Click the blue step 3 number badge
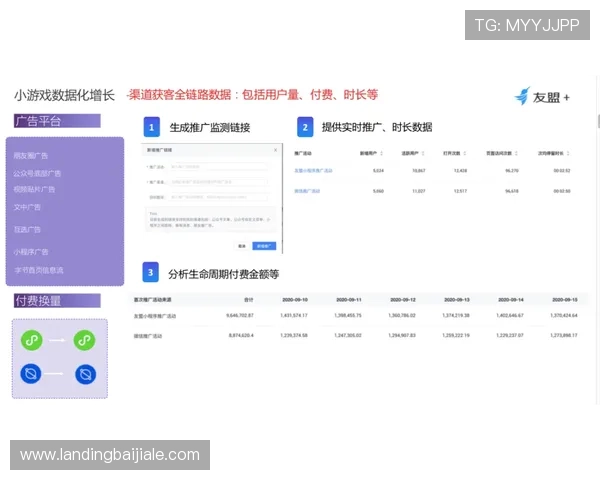The image size is (600, 480). click(x=150, y=272)
